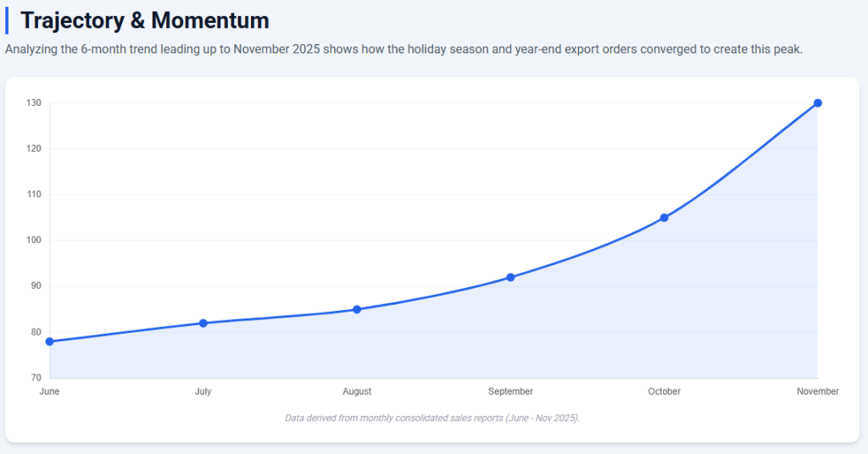868x454 pixels.
Task: Click the June data point on the line
Action: coord(50,341)
